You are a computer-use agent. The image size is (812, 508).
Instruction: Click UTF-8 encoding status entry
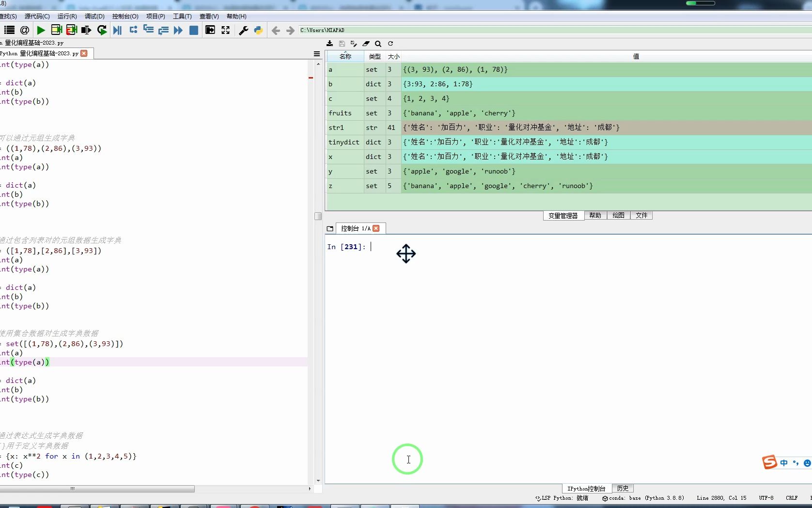coord(766,498)
